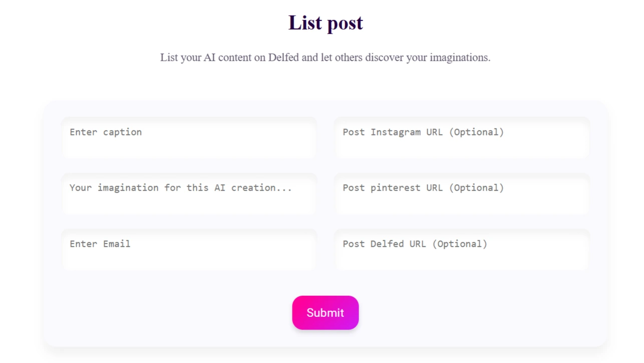Screen dimensions: 644x363
Task: Focus the Post Instagram URL field
Action: click(462, 138)
